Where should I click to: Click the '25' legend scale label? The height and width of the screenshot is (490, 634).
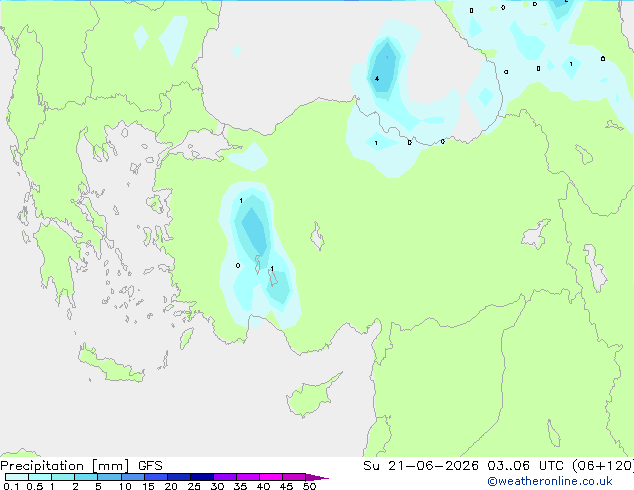(x=194, y=486)
